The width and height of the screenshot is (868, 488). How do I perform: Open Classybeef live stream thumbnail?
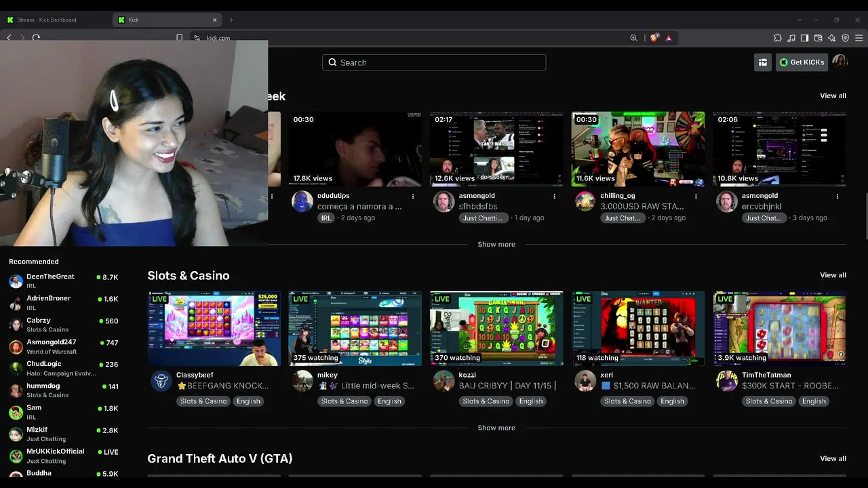(214, 329)
